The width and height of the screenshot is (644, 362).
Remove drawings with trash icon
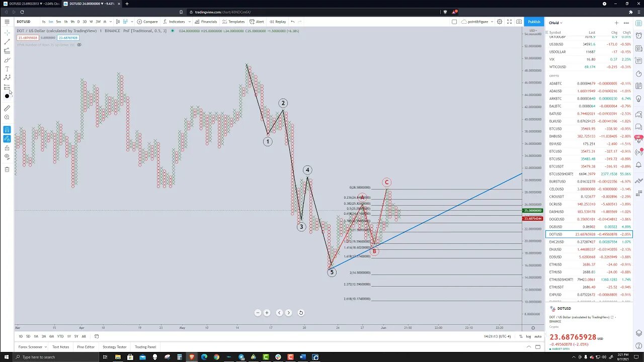tap(7, 169)
